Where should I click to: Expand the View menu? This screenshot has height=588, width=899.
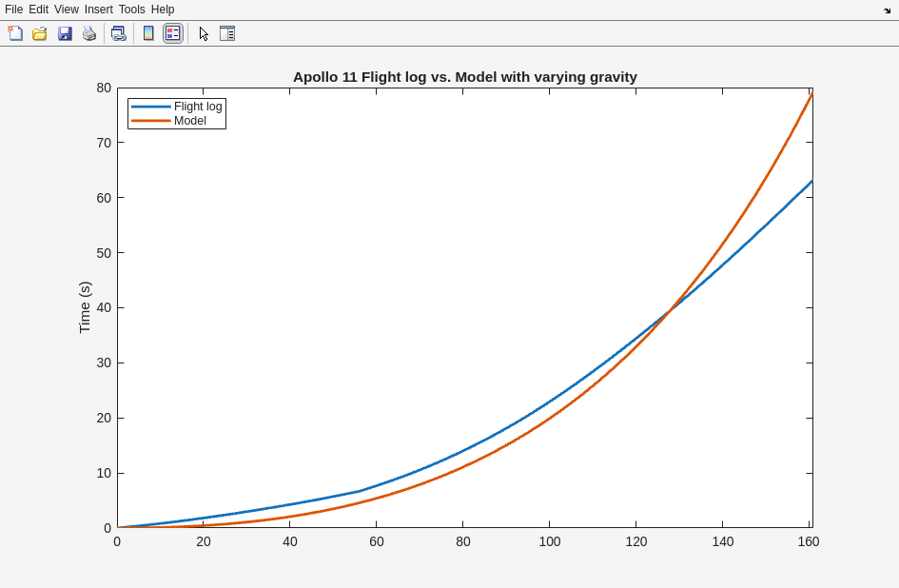(x=67, y=10)
